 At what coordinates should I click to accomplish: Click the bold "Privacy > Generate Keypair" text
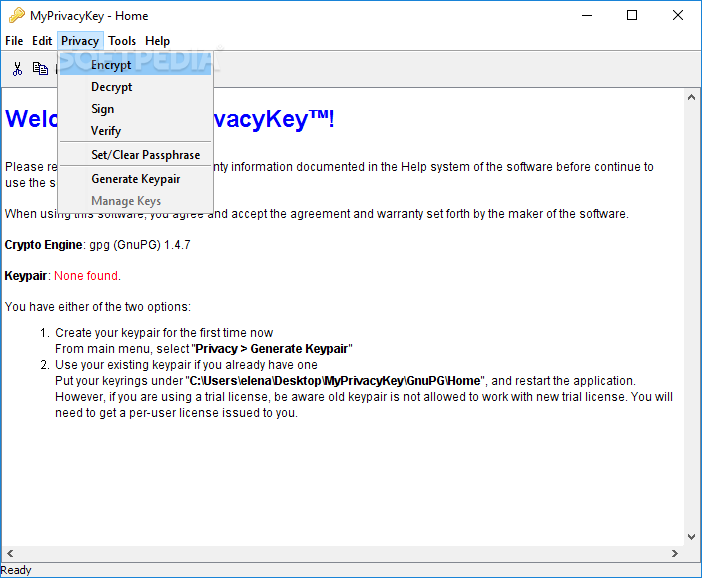271,349
